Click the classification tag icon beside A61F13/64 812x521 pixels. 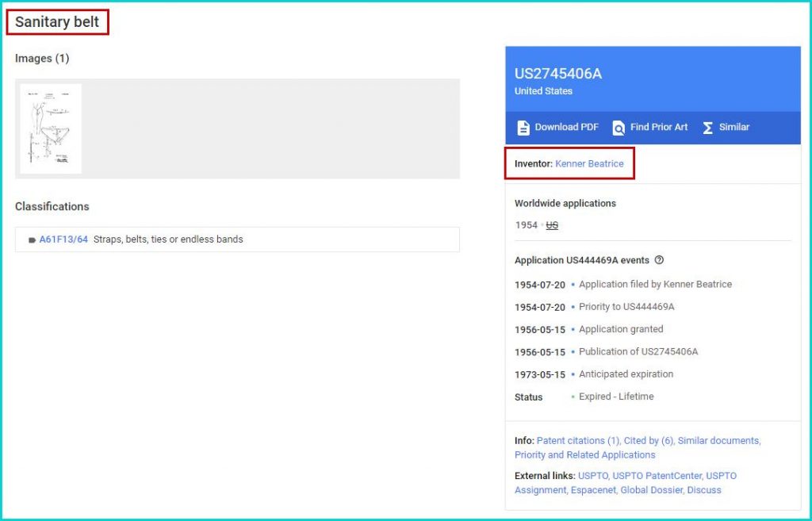tap(32, 239)
